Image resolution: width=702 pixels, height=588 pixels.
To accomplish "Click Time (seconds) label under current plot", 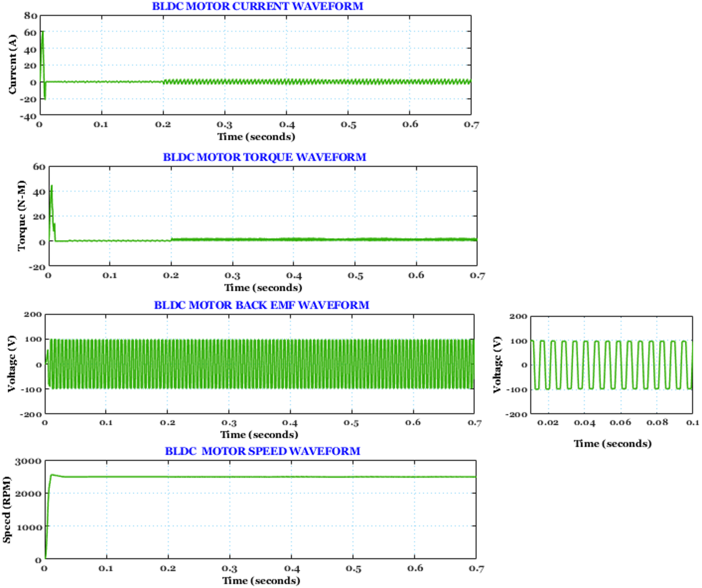I will pyautogui.click(x=256, y=137).
